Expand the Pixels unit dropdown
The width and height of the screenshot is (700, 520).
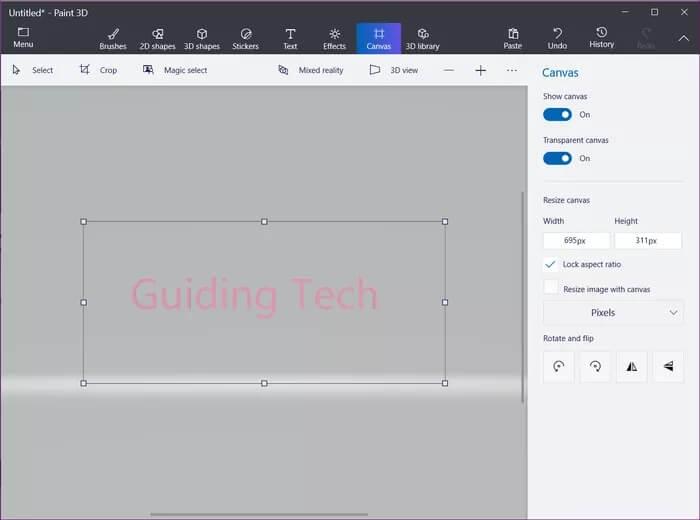pyautogui.click(x=613, y=312)
